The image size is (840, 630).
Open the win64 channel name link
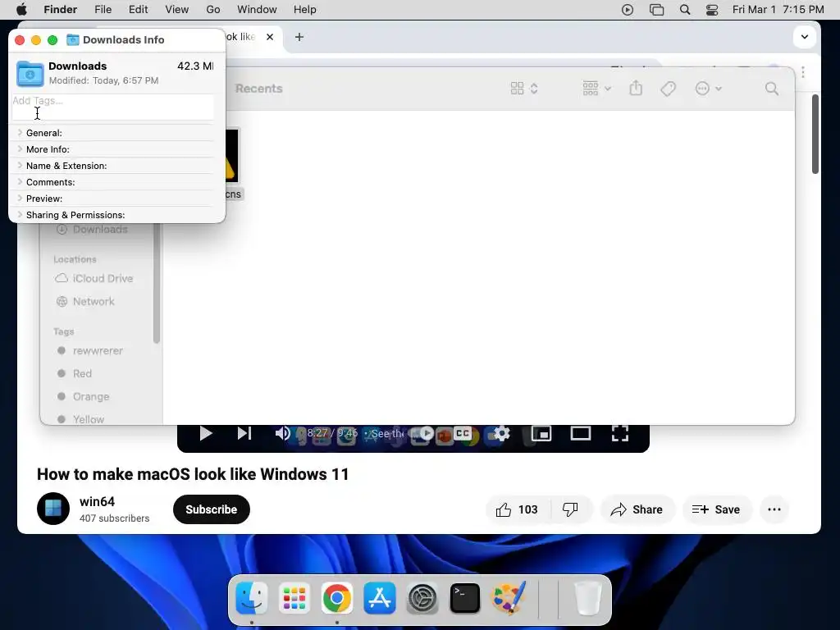tap(97, 501)
